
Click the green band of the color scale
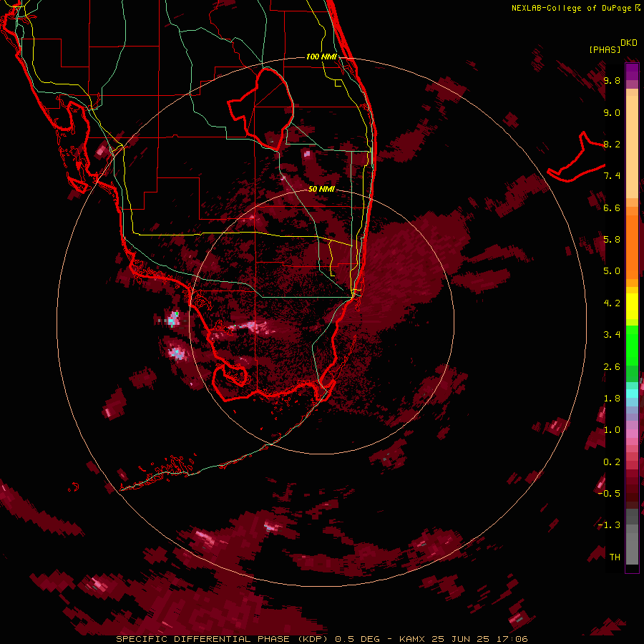(632, 345)
